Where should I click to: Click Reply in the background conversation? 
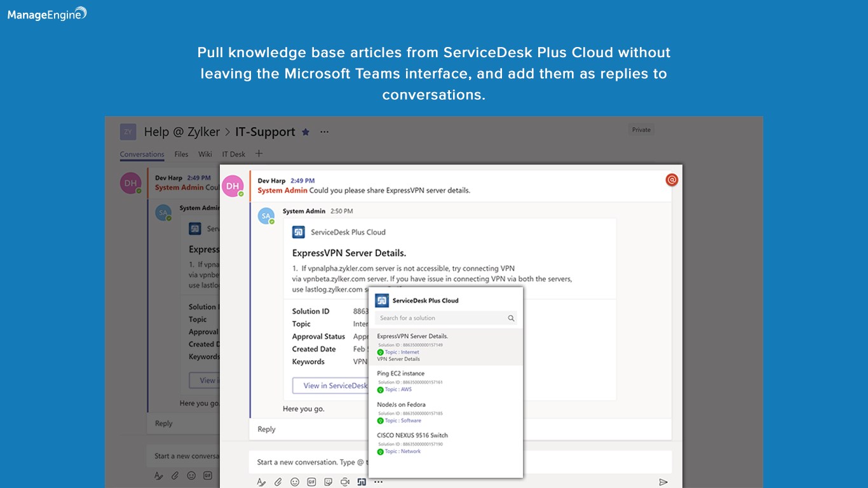(x=164, y=423)
